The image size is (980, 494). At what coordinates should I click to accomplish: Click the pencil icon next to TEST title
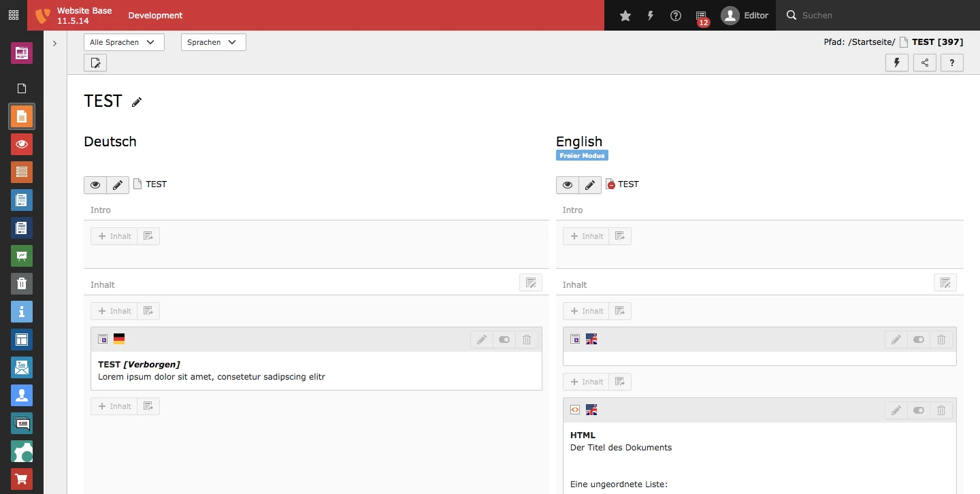click(137, 102)
